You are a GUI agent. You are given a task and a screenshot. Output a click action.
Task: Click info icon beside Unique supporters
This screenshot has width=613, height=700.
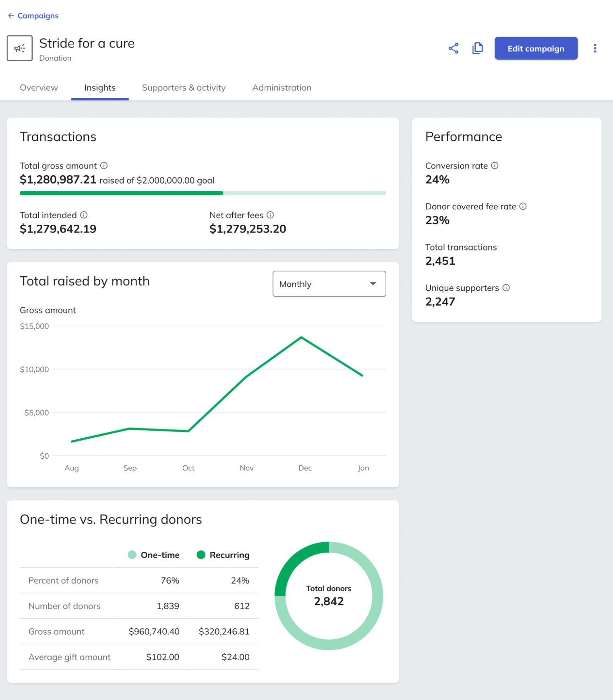pos(506,288)
